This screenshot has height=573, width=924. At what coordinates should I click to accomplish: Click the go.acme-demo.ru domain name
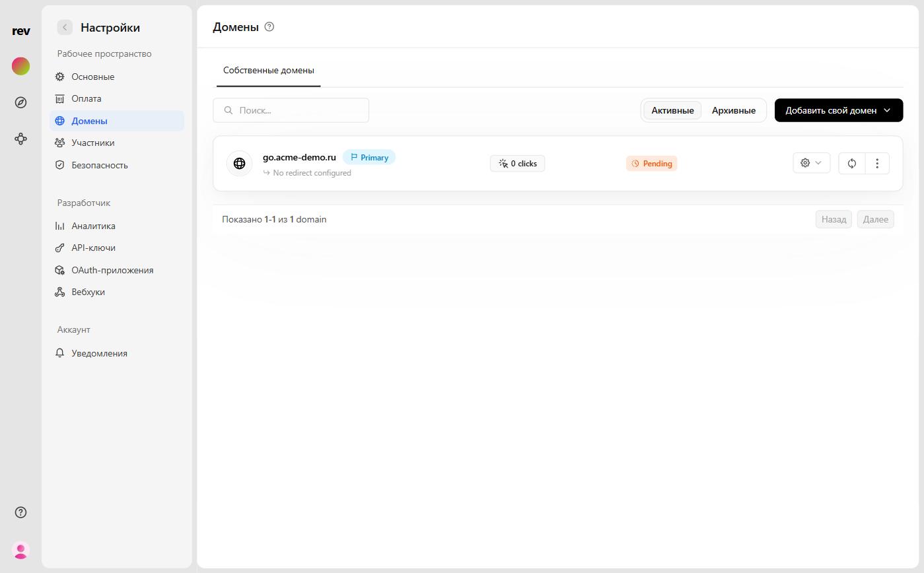tap(299, 157)
